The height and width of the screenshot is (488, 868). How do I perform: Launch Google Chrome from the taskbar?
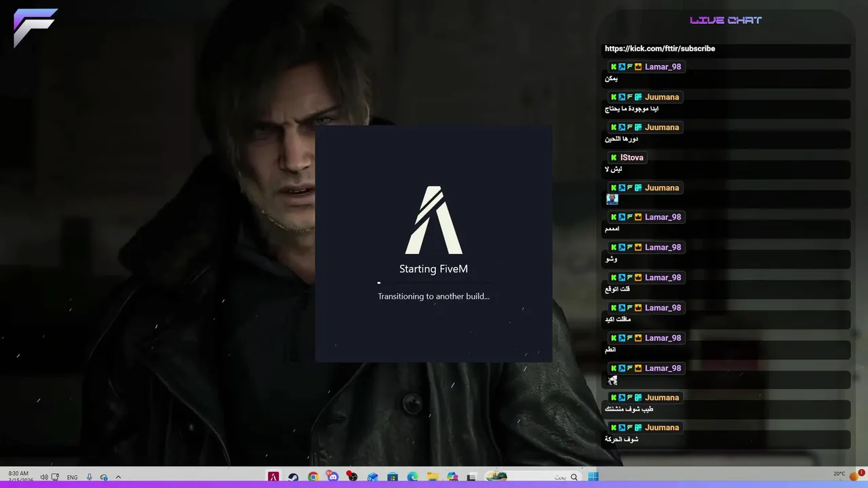pyautogui.click(x=313, y=477)
